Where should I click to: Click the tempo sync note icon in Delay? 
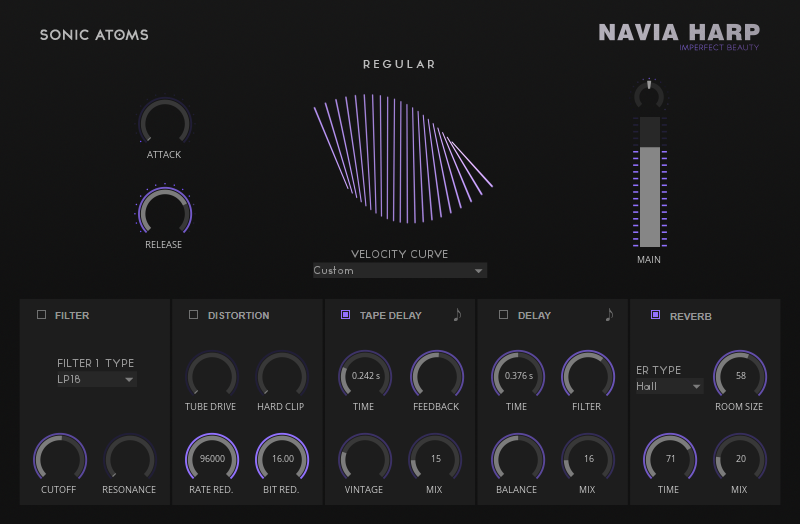[609, 315]
